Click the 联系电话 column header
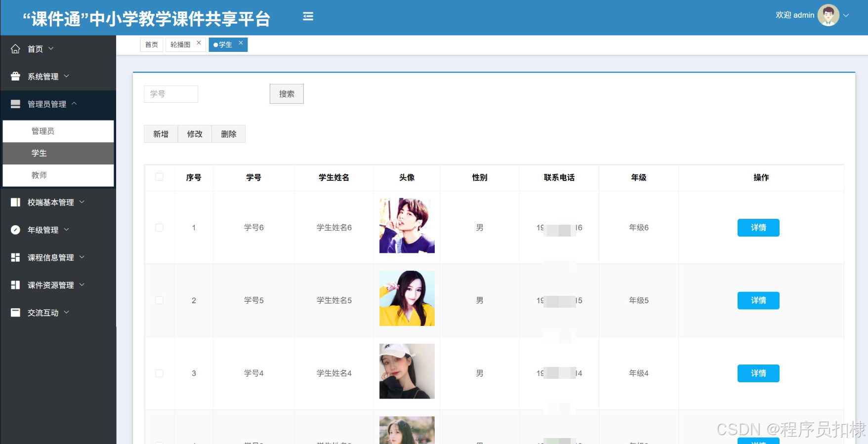 (559, 177)
